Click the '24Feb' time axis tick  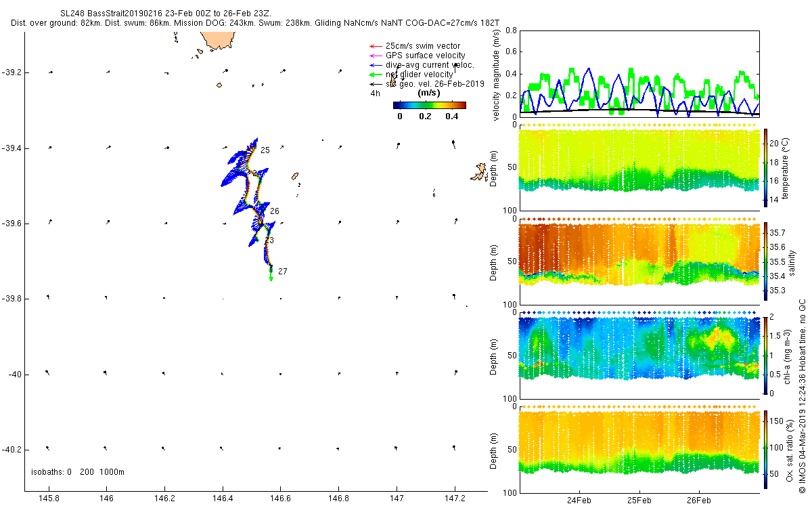[580, 501]
